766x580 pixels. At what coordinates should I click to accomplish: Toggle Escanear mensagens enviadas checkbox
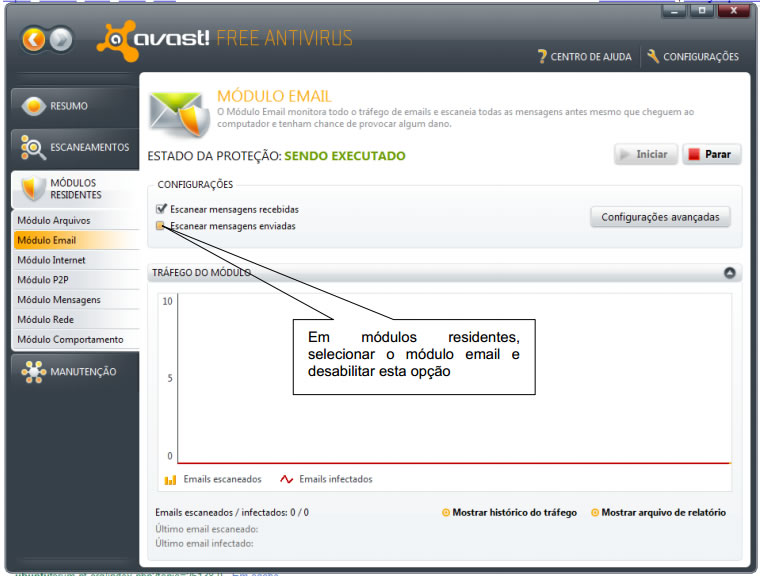pos(160,226)
